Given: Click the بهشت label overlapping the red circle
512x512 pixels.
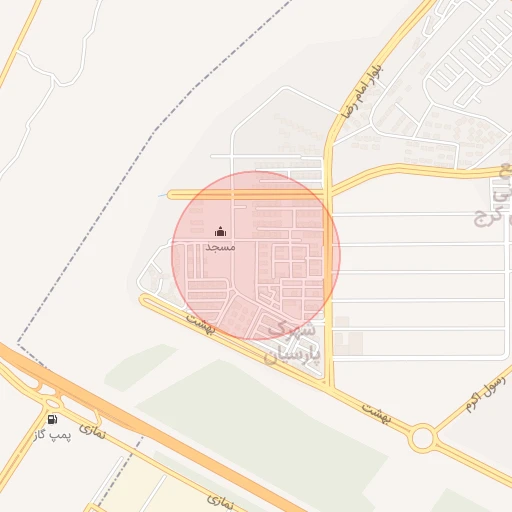Looking at the screenshot, I should click(201, 324).
